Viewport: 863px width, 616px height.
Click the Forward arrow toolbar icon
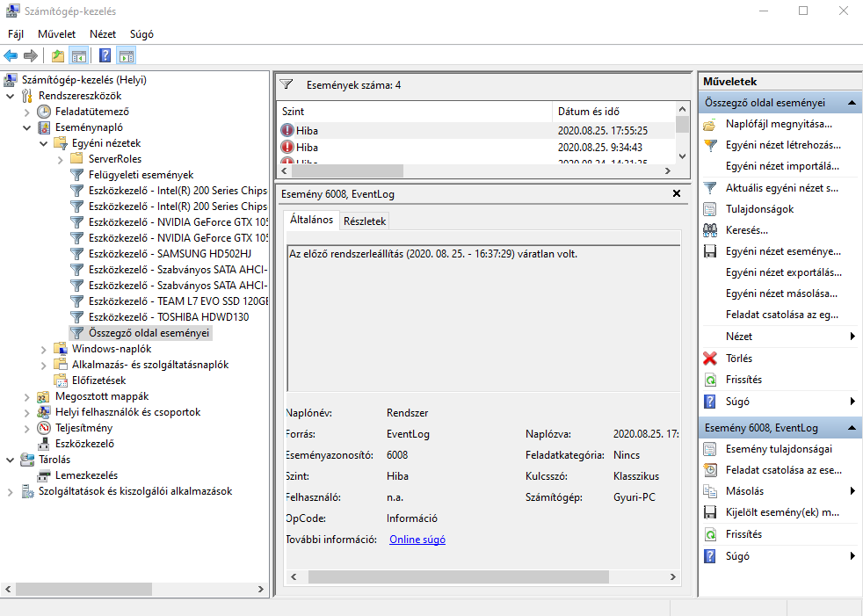point(31,55)
